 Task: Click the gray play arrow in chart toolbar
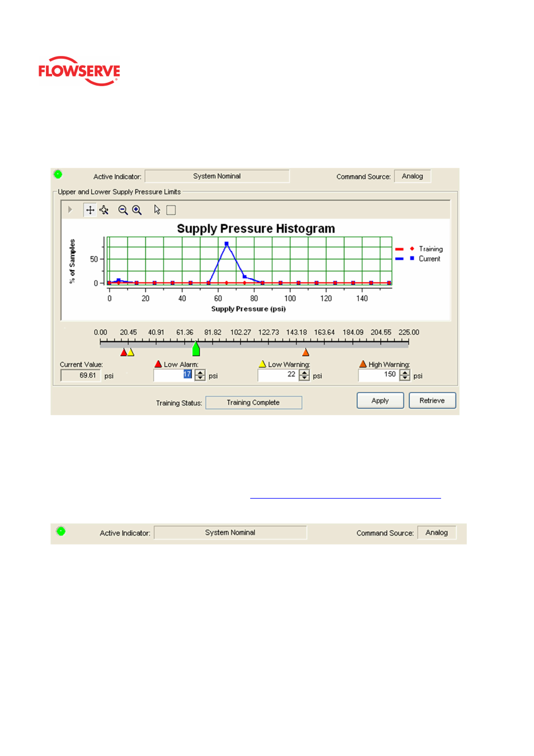point(70,210)
